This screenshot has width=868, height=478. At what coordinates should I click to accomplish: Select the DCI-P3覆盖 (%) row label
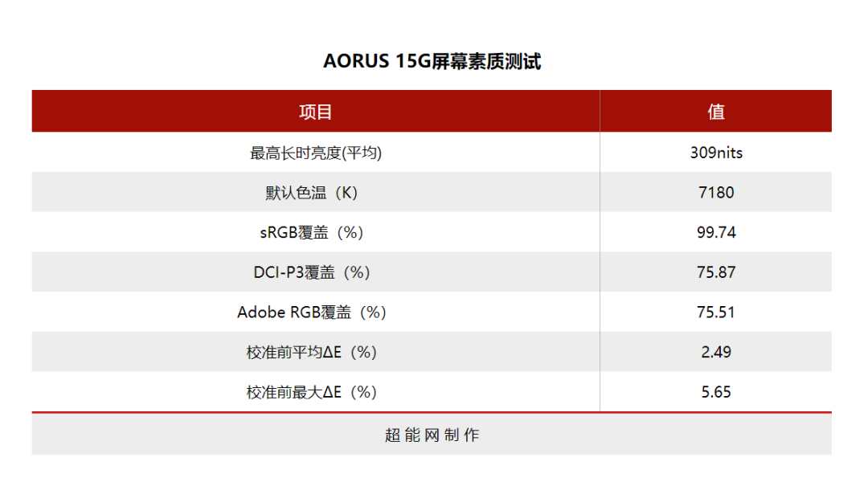(312, 272)
